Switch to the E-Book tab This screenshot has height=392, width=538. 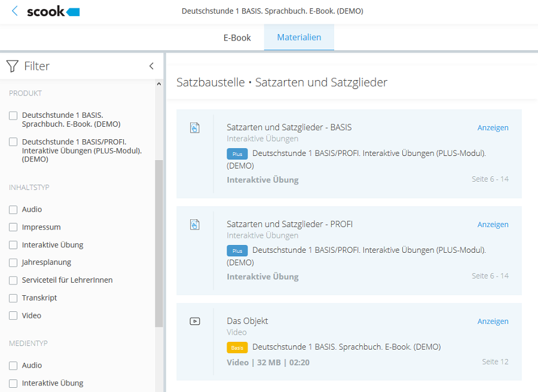[237, 38]
